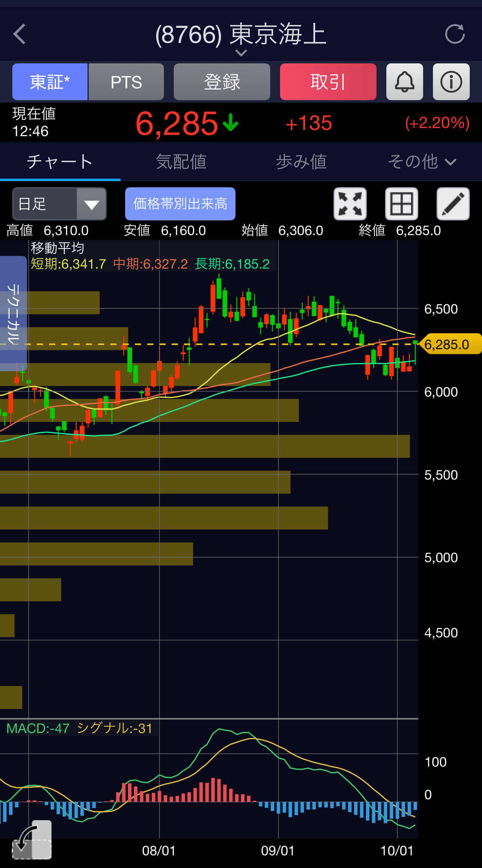The width and height of the screenshot is (482, 868).
Task: Refresh the stock quote data
Action: pyautogui.click(x=455, y=34)
